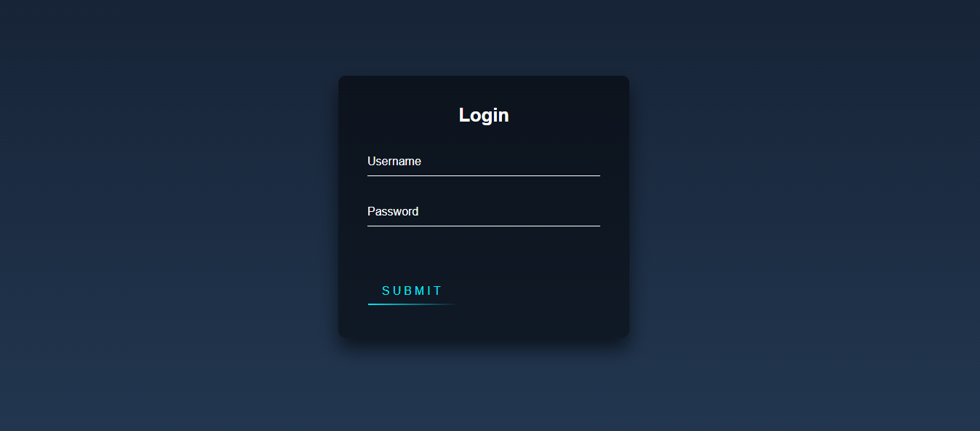Click the empty gap between Password and SUBMIT
Image resolution: width=980 pixels, height=431 pixels.
point(484,251)
